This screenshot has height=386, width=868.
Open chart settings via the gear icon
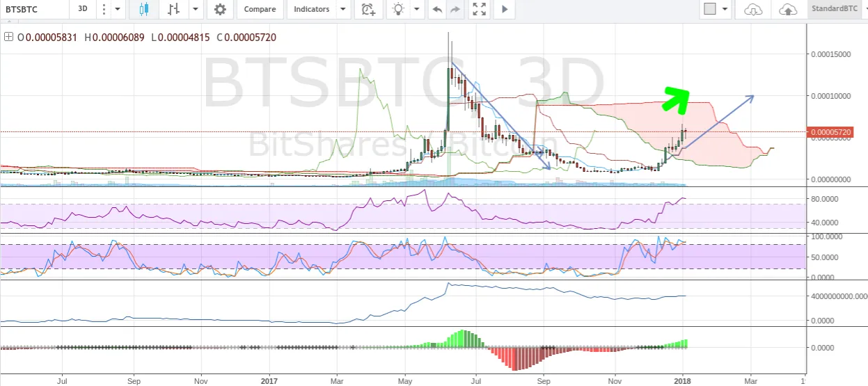tap(220, 10)
